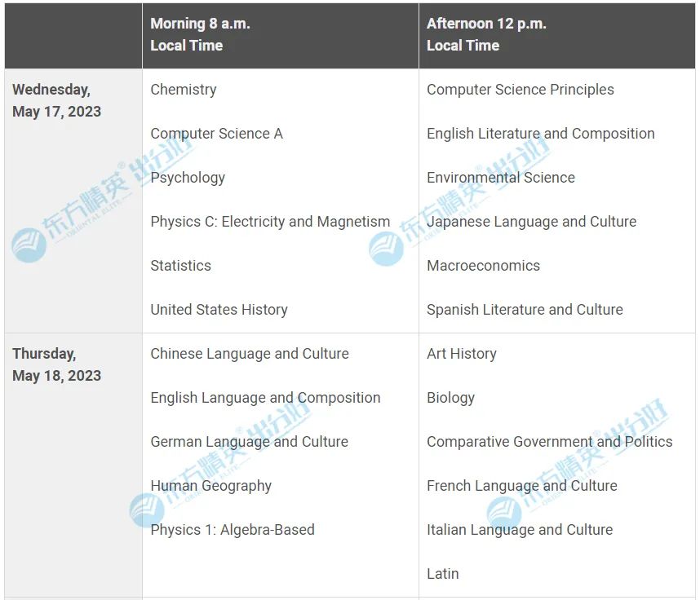Select Spanish Literature and Culture

coord(525,310)
